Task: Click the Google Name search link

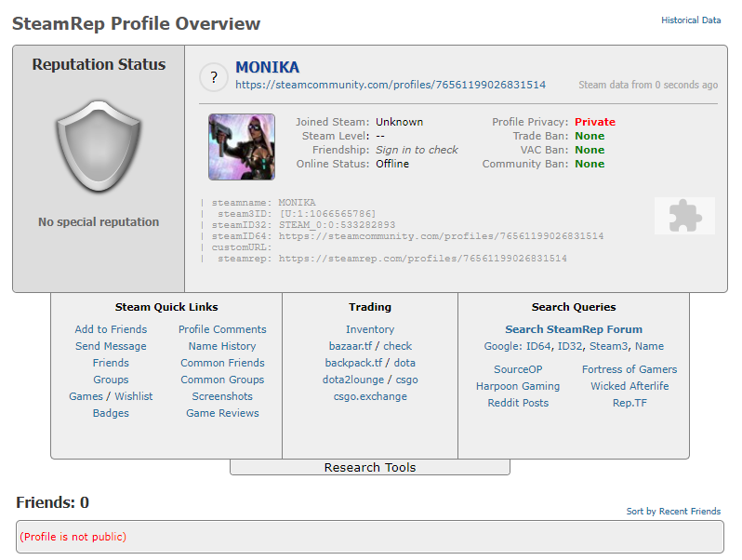Action: point(649,346)
